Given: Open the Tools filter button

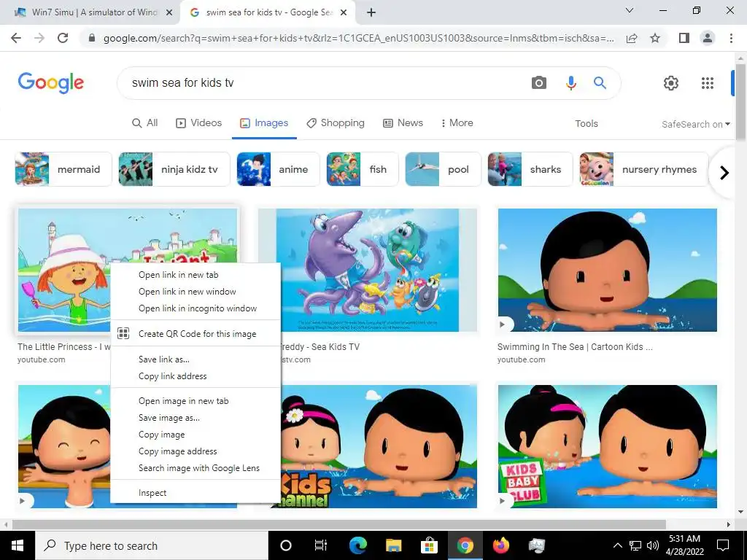Looking at the screenshot, I should click(587, 124).
